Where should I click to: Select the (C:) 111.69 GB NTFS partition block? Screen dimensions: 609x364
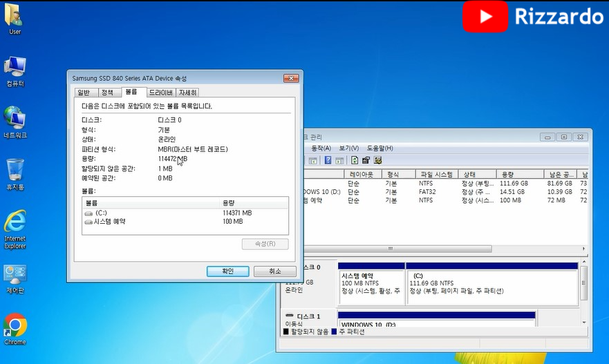pos(492,284)
